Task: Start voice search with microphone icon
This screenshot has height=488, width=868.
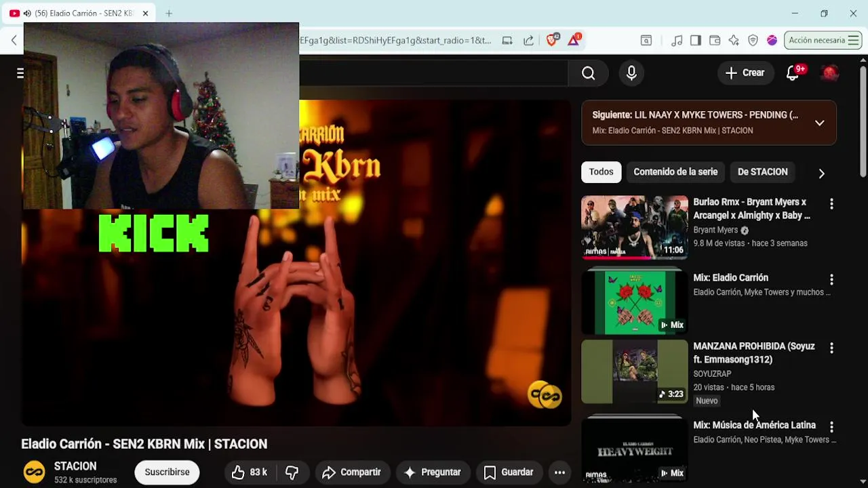Action: pyautogui.click(x=631, y=73)
